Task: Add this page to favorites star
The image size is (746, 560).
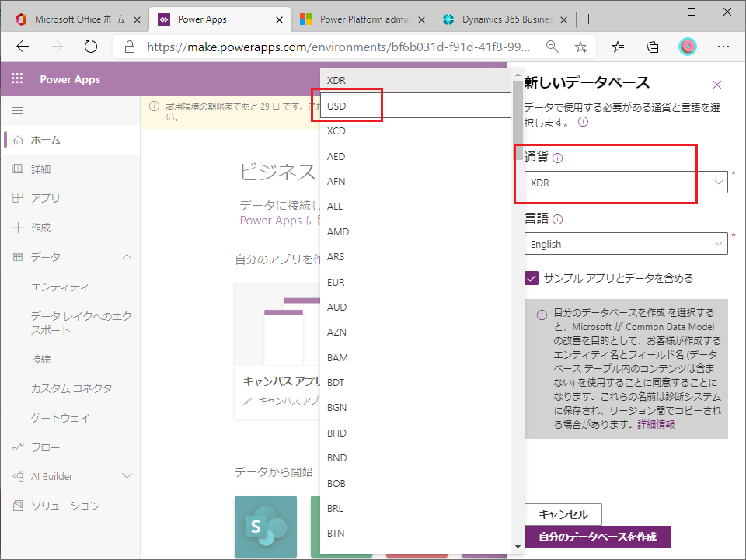Action: pos(580,47)
